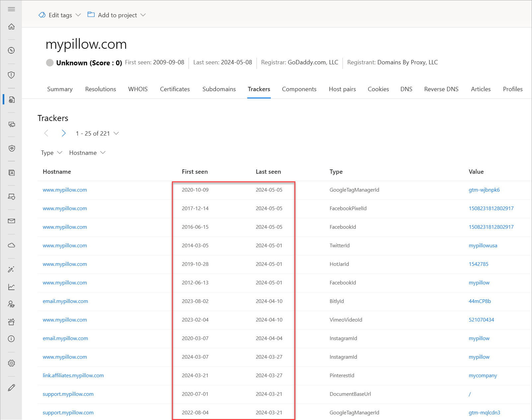532x420 pixels.
Task: Open the Type filter dropdown
Action: point(51,153)
